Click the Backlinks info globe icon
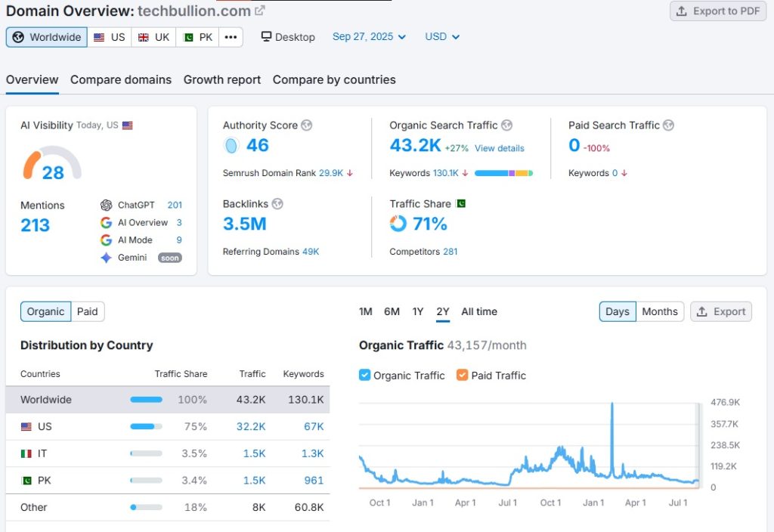Image resolution: width=774 pixels, height=532 pixels. click(x=277, y=204)
